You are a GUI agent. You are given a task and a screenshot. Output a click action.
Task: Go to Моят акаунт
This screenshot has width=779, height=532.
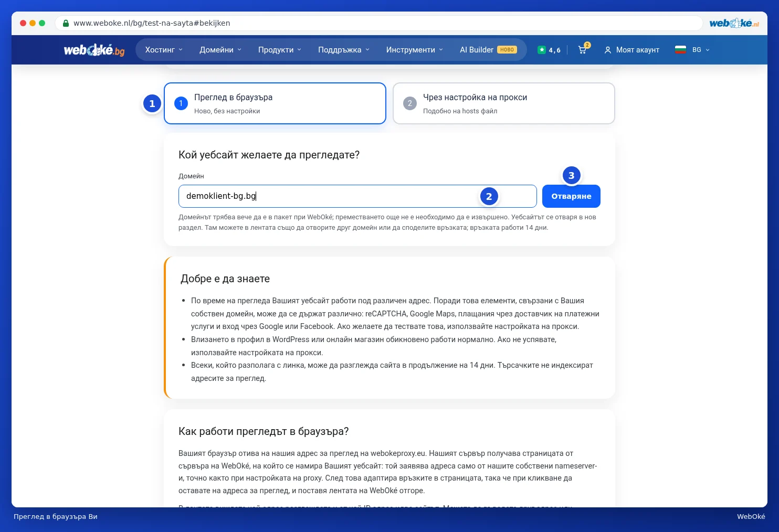(x=632, y=50)
